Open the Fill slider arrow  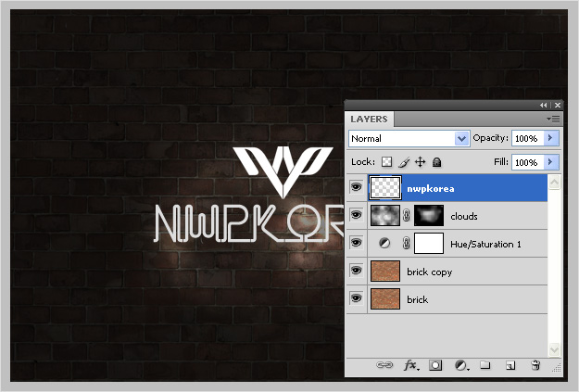pos(550,162)
